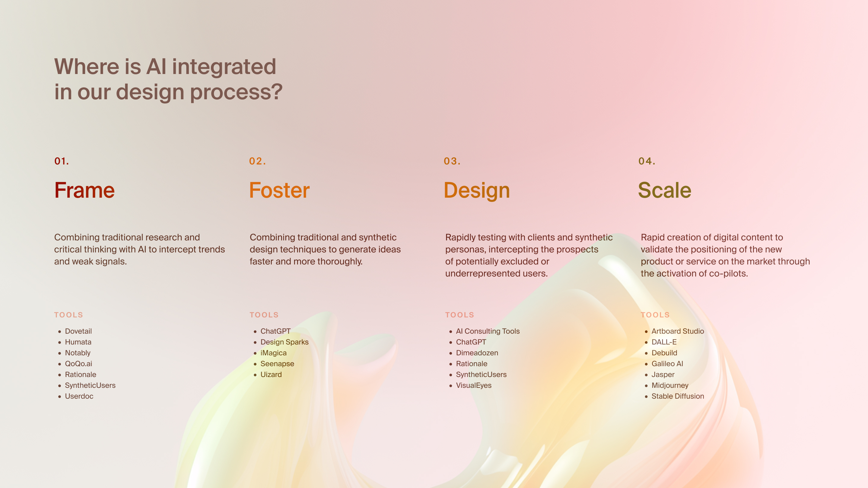Toggle visibility of Scale tools list
The width and height of the screenshot is (868, 488).
[655, 315]
